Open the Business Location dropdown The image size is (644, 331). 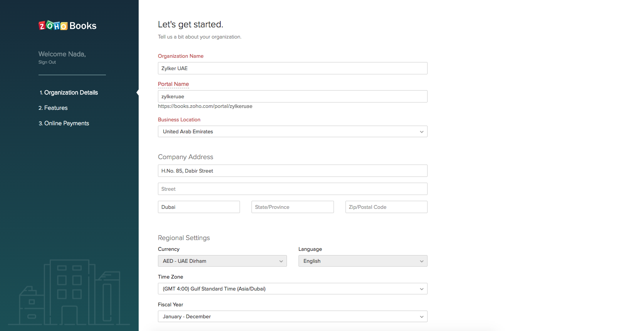[292, 131]
